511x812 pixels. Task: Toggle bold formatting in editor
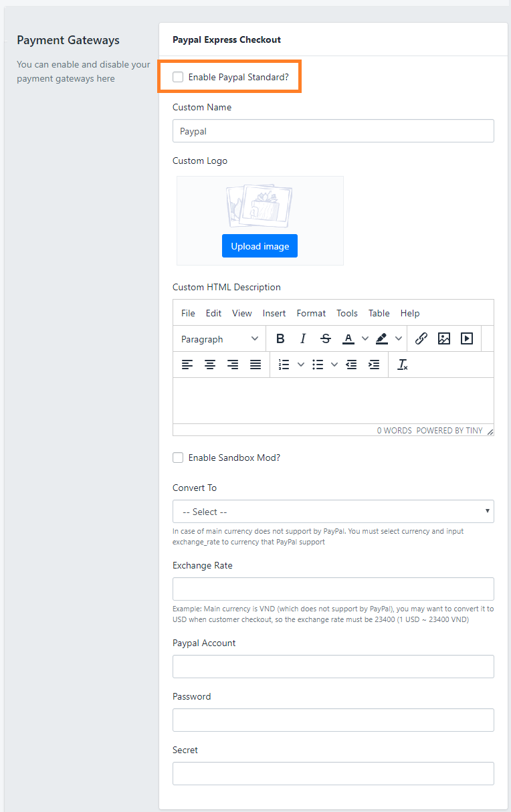(280, 338)
